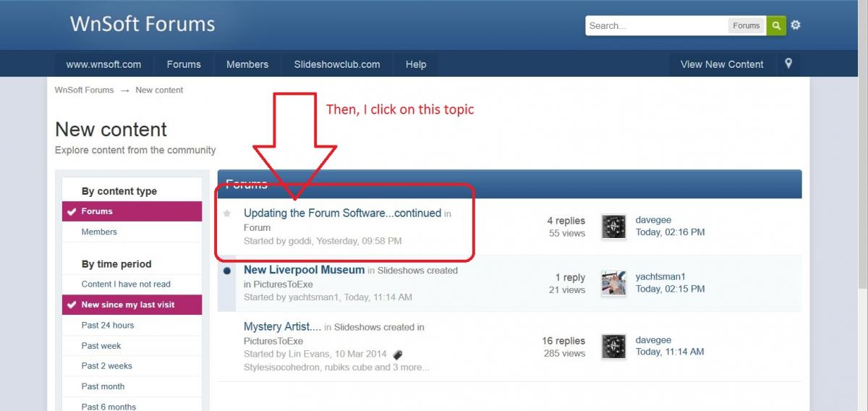Click 16 replies count
Screen dimensions: 868x411
click(x=563, y=340)
